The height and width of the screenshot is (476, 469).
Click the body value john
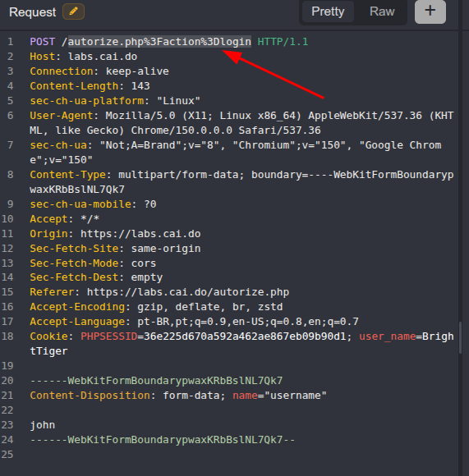pyautogui.click(x=43, y=425)
